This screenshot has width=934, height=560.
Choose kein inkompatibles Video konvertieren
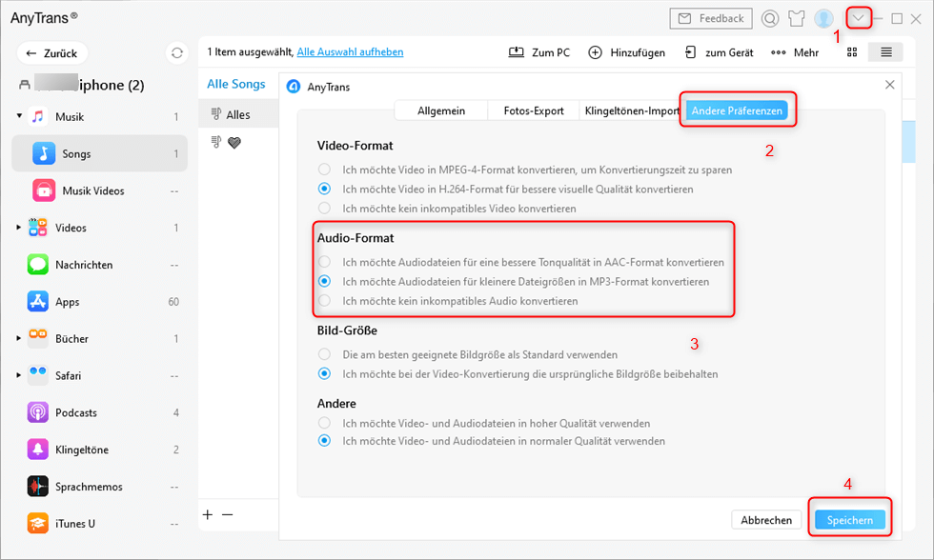coord(324,208)
